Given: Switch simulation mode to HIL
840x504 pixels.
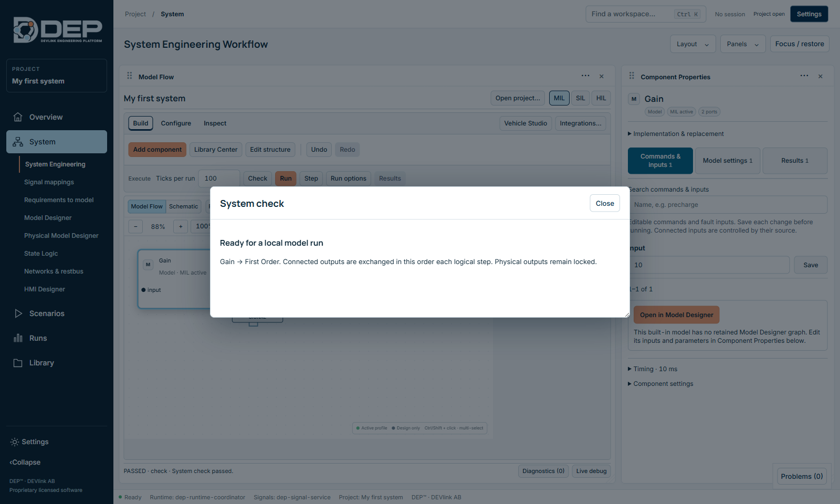Looking at the screenshot, I should point(601,98).
